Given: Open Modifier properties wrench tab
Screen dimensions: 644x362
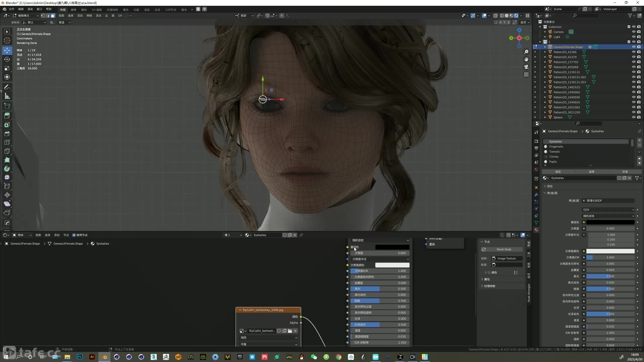Looking at the screenshot, I should click(536, 195).
